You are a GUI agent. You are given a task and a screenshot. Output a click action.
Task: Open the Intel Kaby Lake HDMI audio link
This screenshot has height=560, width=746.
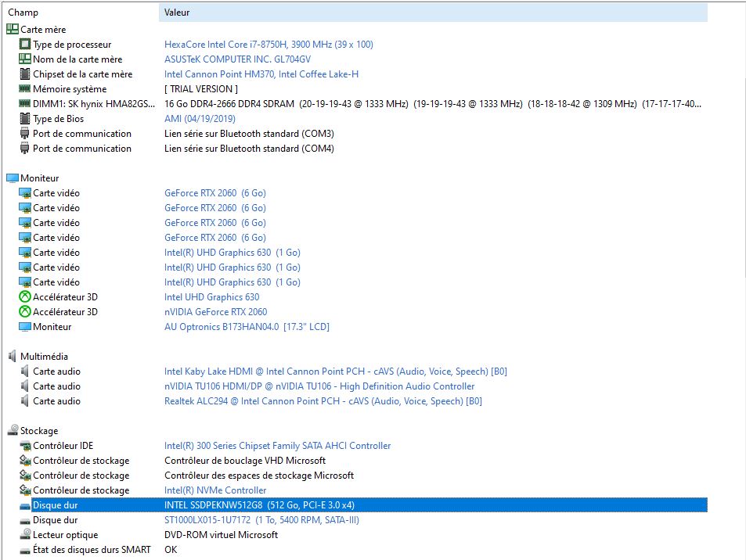pos(336,372)
